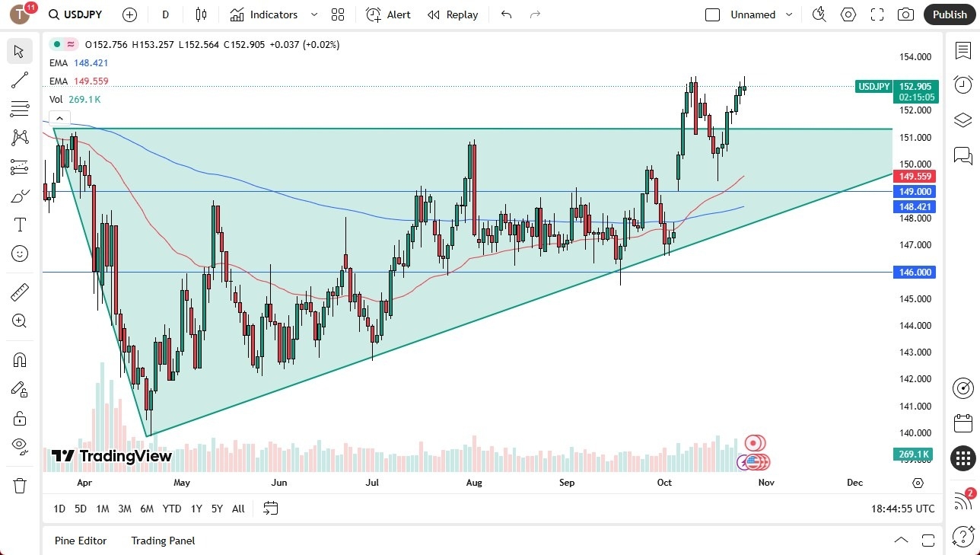Toggle magnet mode in the left toolbar
This screenshot has height=555, width=980.
[x=19, y=359]
